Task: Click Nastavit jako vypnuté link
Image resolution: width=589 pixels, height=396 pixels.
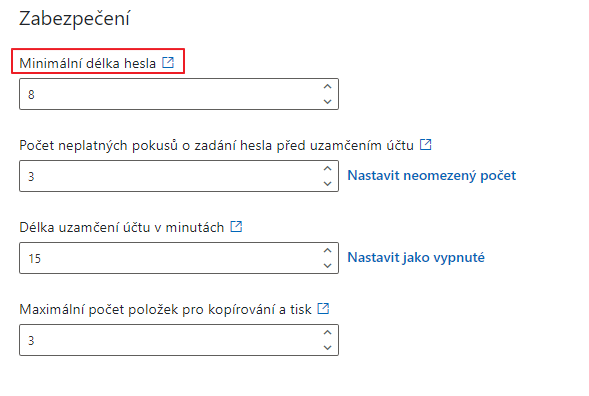Action: (416, 257)
